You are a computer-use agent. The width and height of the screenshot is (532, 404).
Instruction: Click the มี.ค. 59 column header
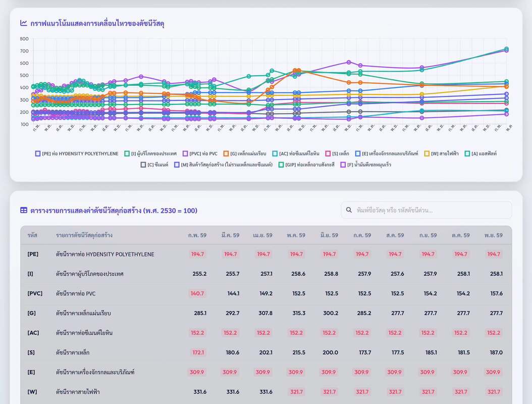[230, 235]
